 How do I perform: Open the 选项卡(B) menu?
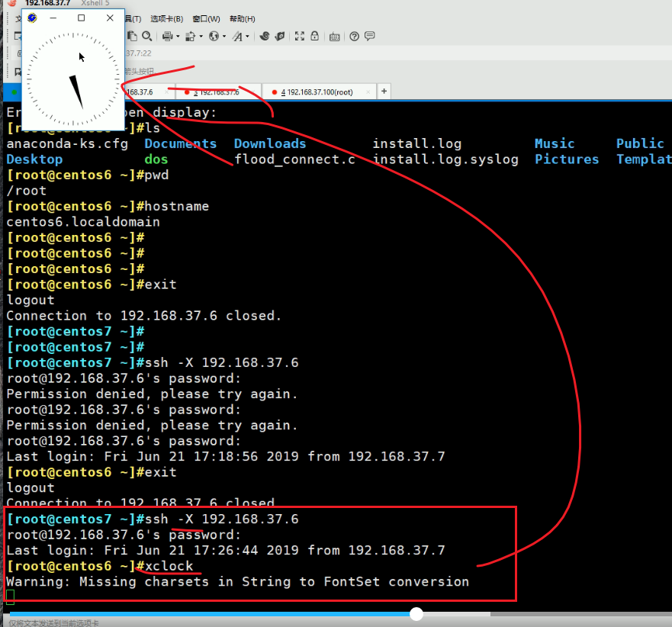tap(166, 18)
